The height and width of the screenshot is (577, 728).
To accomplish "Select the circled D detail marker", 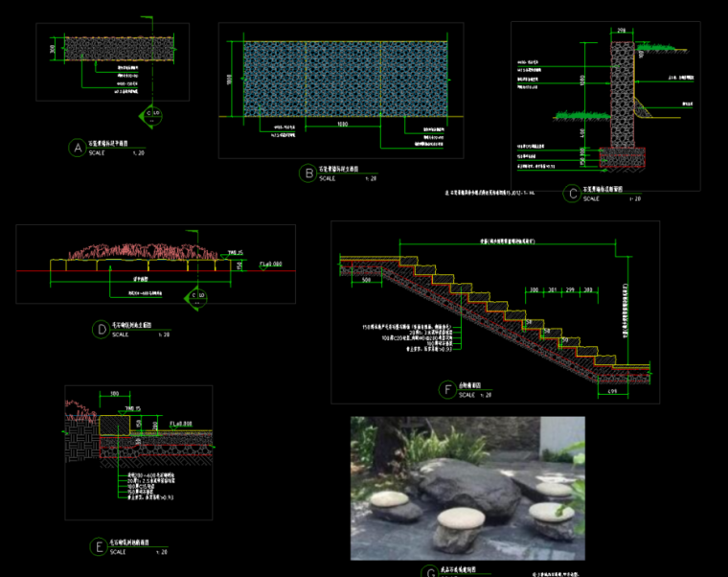I will tap(101, 330).
